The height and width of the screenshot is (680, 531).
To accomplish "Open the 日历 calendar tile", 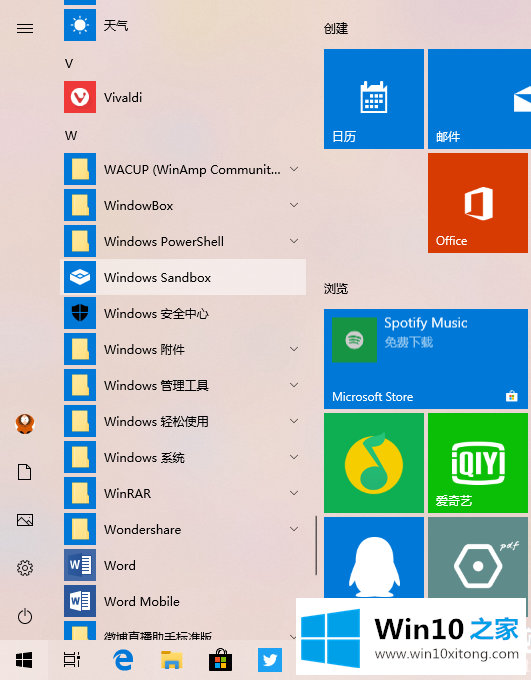I will (x=374, y=99).
